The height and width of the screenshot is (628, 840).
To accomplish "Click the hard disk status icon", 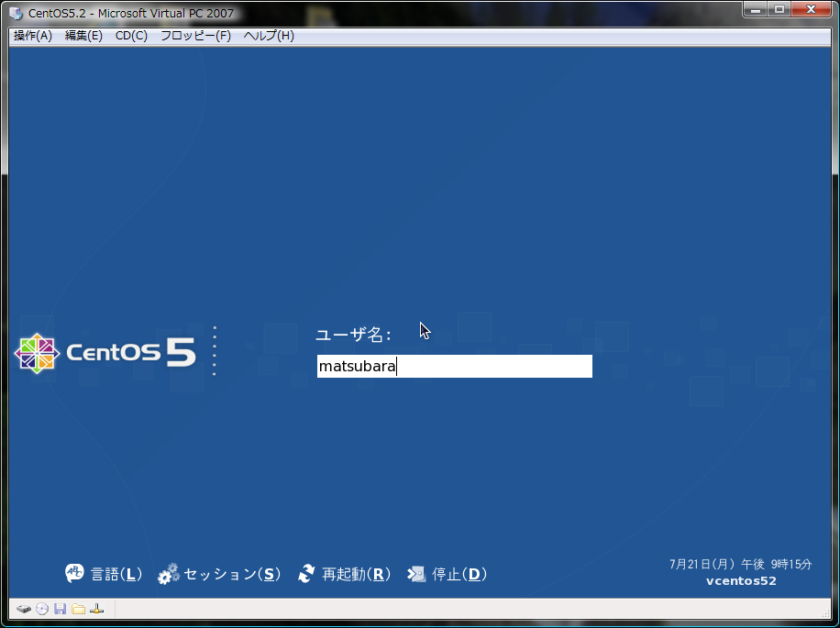I will (x=24, y=610).
